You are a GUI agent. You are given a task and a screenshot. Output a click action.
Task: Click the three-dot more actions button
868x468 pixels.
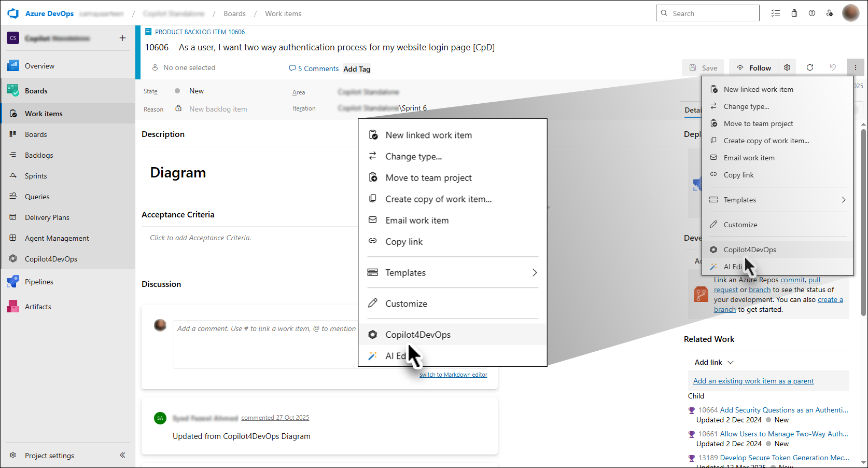[x=856, y=67]
